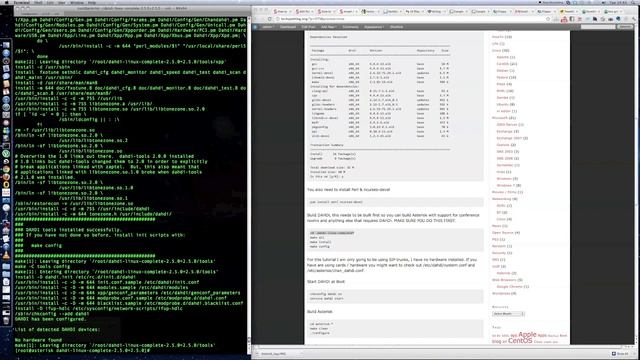Open the View menu in Terminal
This screenshot has width=640, height=360.
pyautogui.click(x=61, y=2)
